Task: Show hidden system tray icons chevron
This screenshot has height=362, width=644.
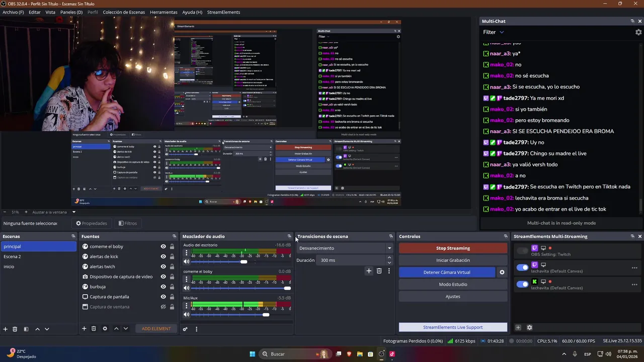Action: 563,354
